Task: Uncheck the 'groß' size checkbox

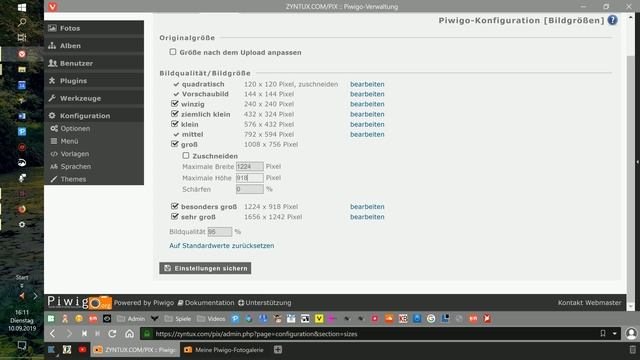Action: 175,144
